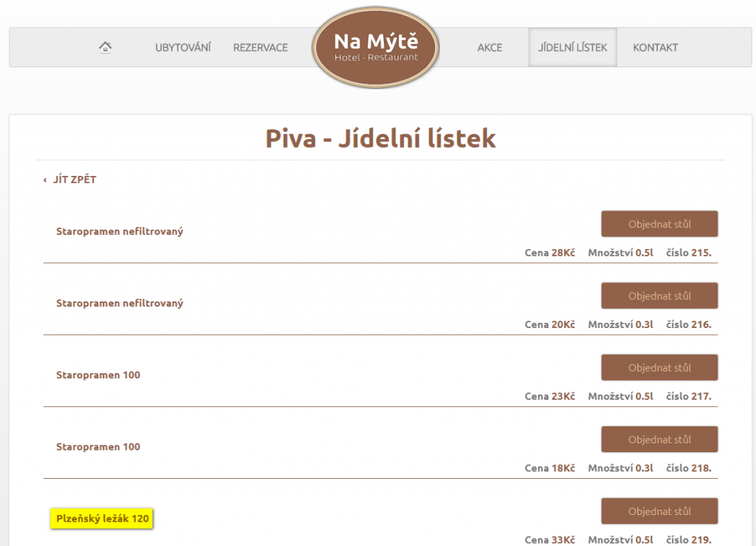This screenshot has height=546, width=756.
Task: Select the Plzeňský ležák 120 item name
Action: [102, 519]
